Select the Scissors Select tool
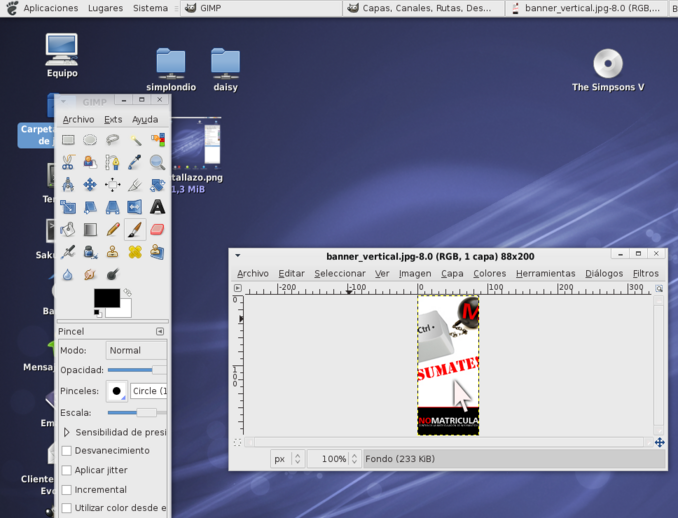Image resolution: width=678 pixels, height=518 pixels. [x=68, y=162]
